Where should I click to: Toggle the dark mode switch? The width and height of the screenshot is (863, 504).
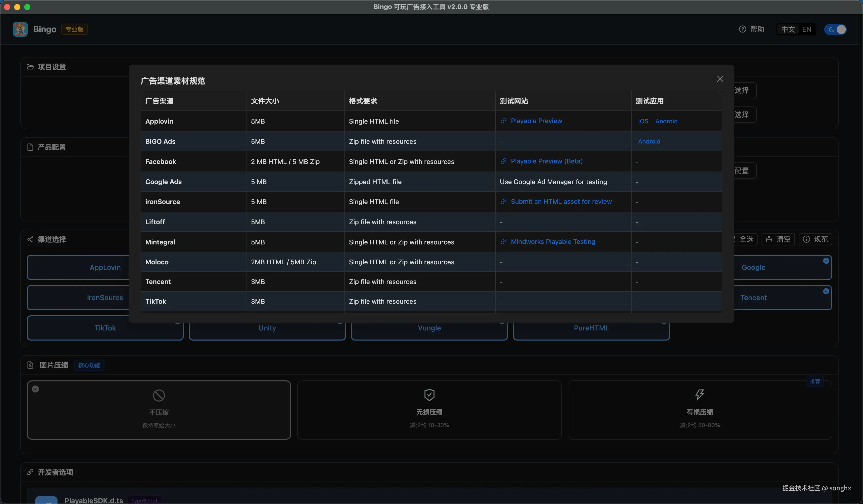(x=835, y=29)
